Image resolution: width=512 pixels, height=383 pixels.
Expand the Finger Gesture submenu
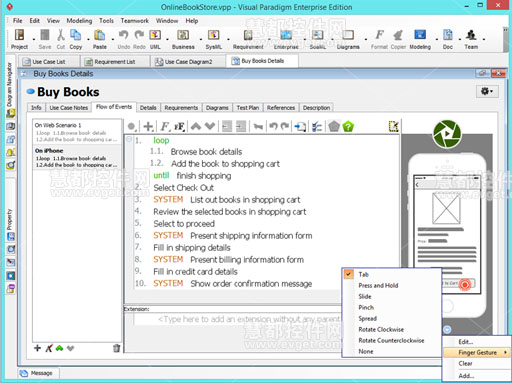477,352
